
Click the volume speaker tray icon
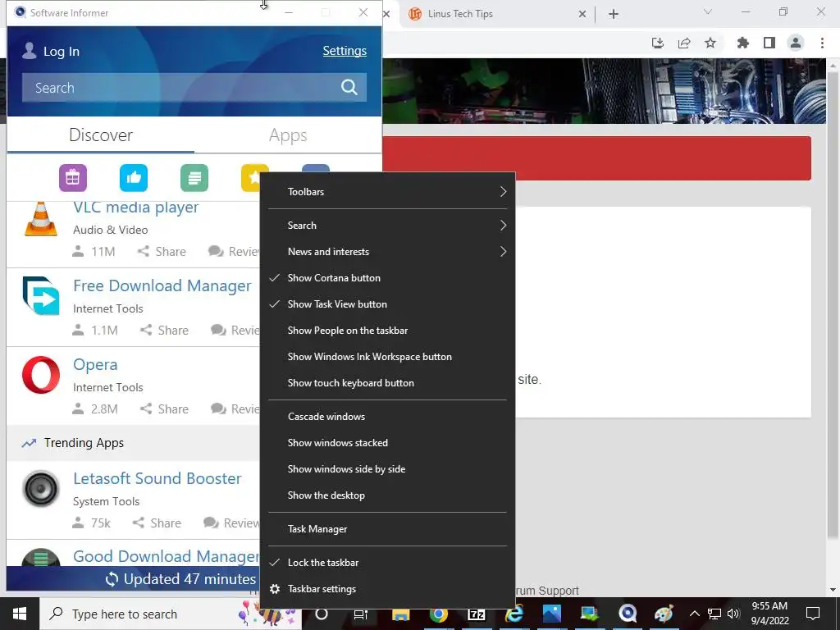pos(733,614)
